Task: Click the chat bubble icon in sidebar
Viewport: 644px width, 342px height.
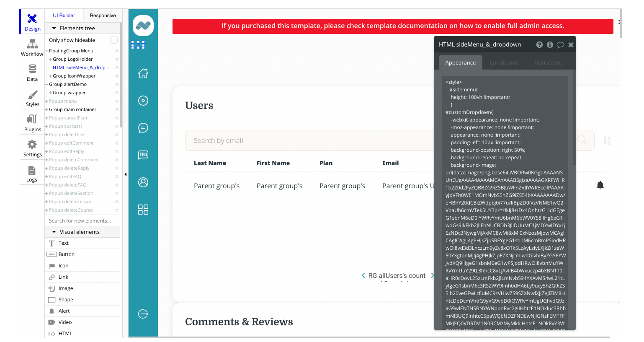Action: click(143, 128)
